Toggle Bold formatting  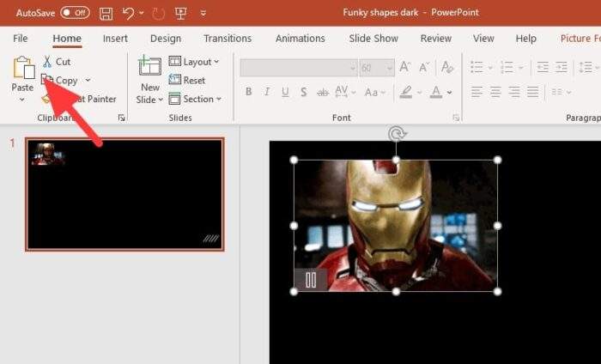[249, 92]
